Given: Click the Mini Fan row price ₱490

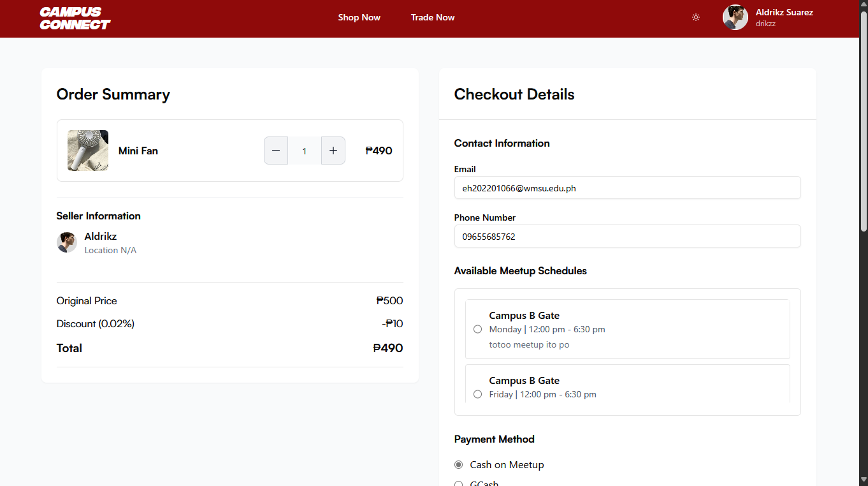Looking at the screenshot, I should coord(379,151).
